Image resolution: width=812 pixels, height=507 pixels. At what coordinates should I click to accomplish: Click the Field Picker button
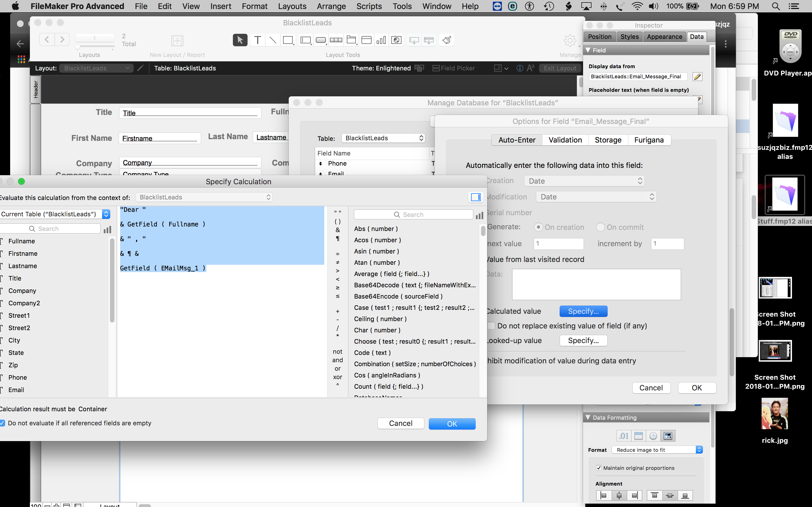[x=454, y=68]
